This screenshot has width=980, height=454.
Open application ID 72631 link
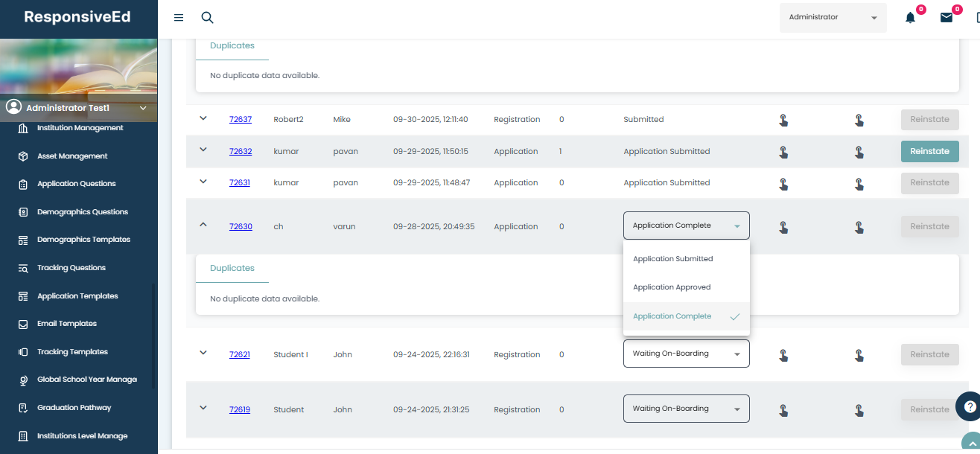click(240, 183)
